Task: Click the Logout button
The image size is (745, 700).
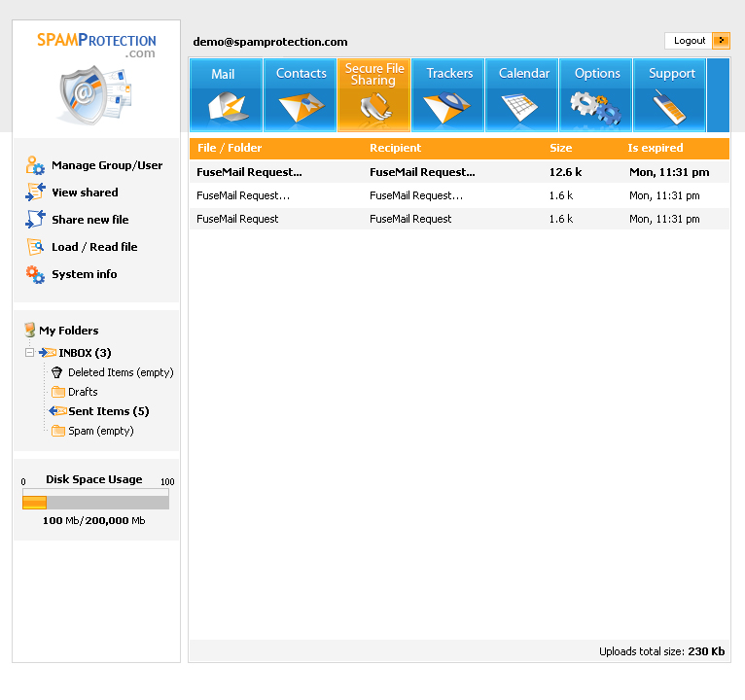Action: [x=689, y=41]
